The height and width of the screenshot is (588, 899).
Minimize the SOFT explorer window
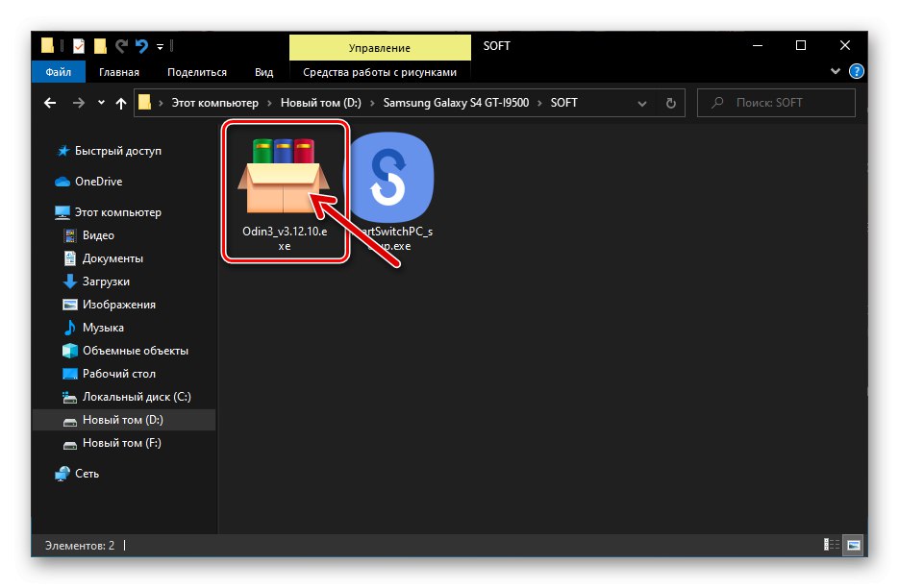pos(758,46)
